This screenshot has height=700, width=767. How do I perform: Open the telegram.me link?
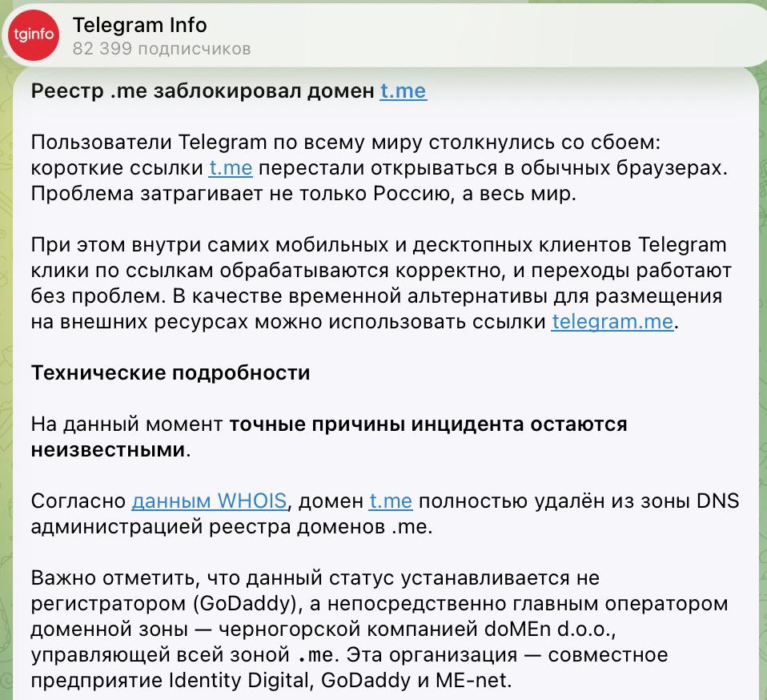click(612, 321)
